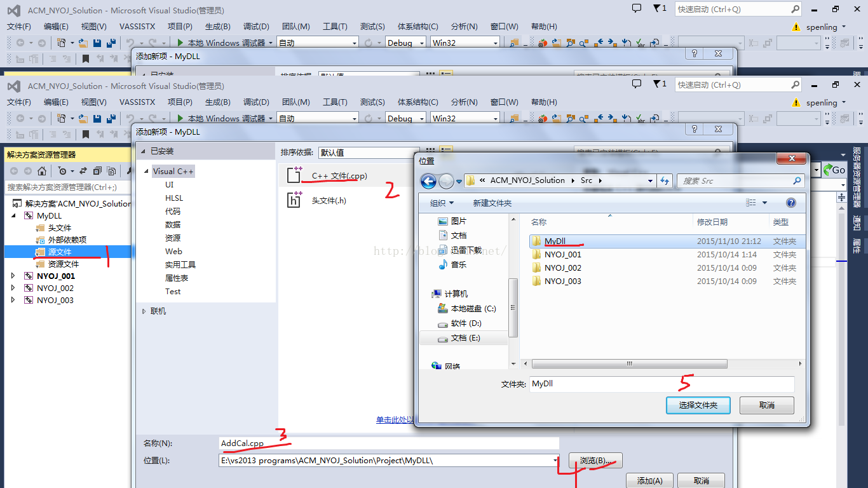This screenshot has width=868, height=488.
Task: Open the 服务器资源管理器 side tab
Action: tap(857, 178)
